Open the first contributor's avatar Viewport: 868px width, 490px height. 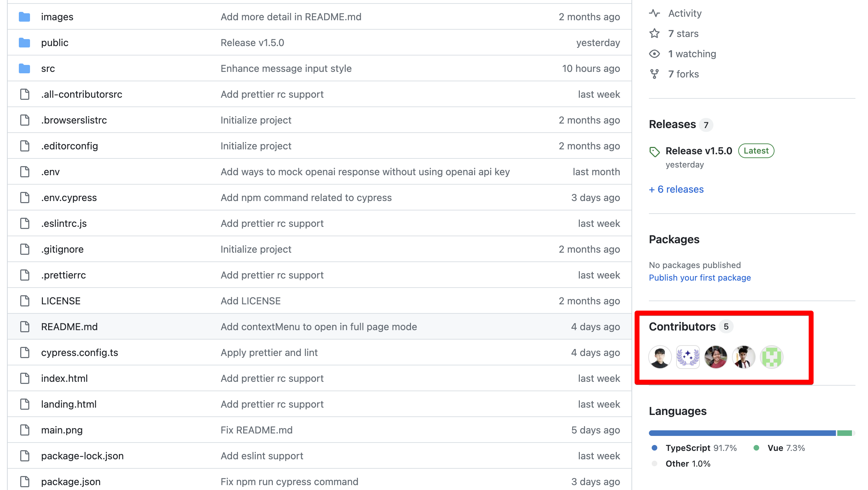pyautogui.click(x=660, y=357)
